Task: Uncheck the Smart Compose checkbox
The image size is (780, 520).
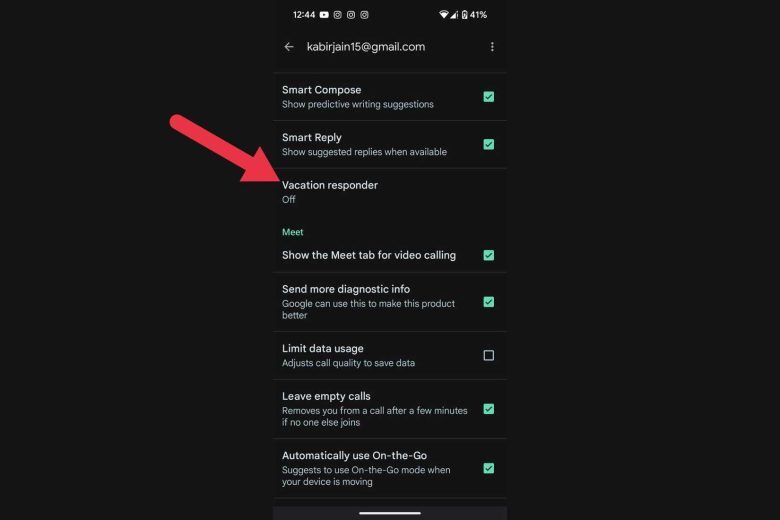Action: click(x=488, y=97)
